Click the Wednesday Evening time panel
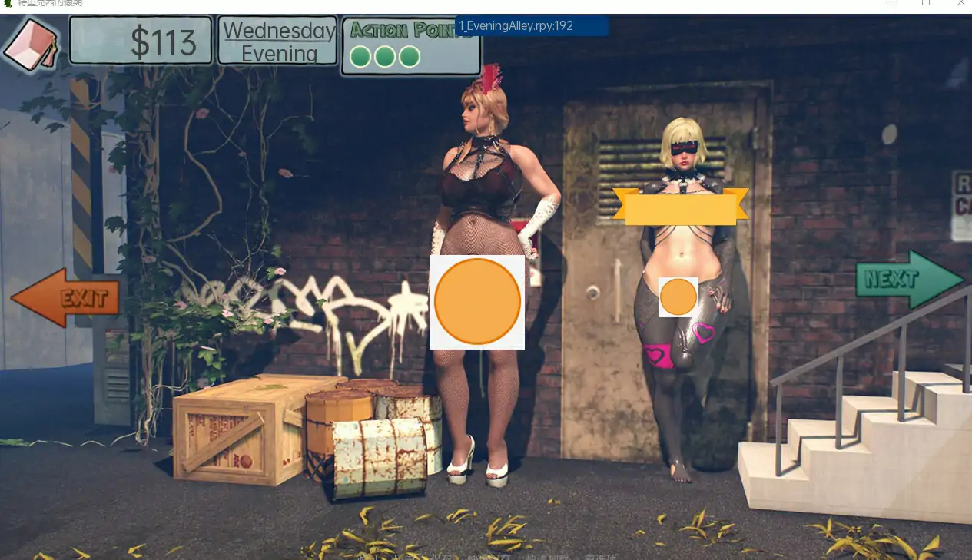 [x=278, y=41]
